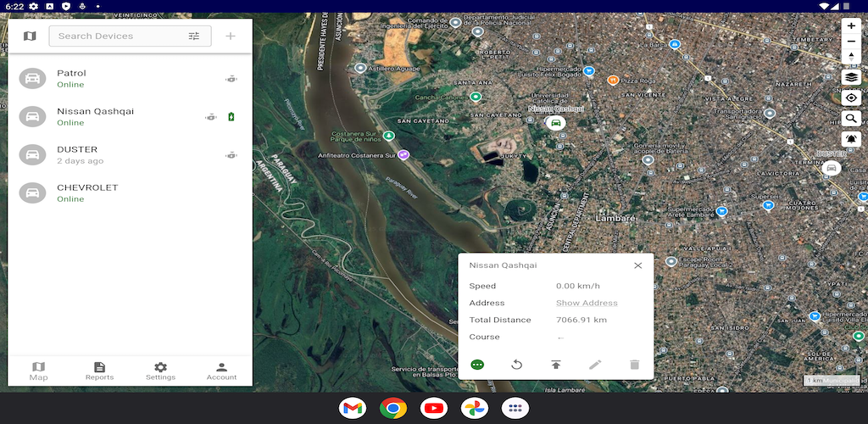Click the DUSTER car avatar icon
Screen dimensions: 868x424
pos(33,155)
